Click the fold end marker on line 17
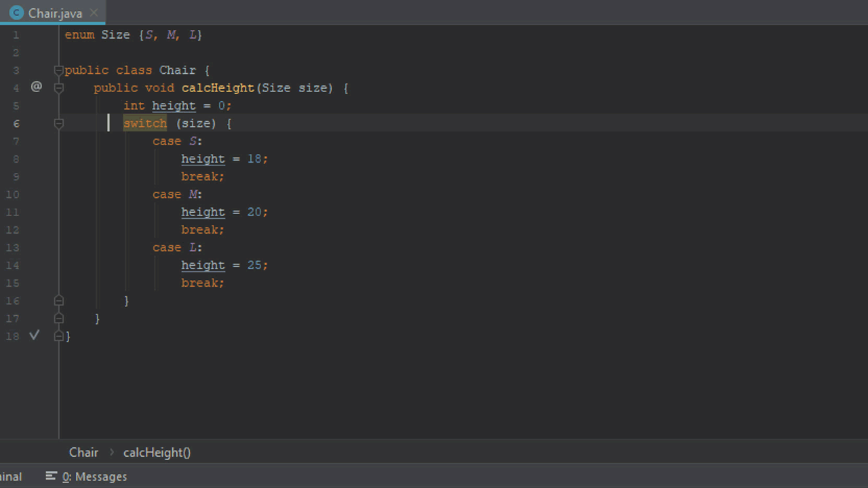868x488 pixels. pos(58,318)
